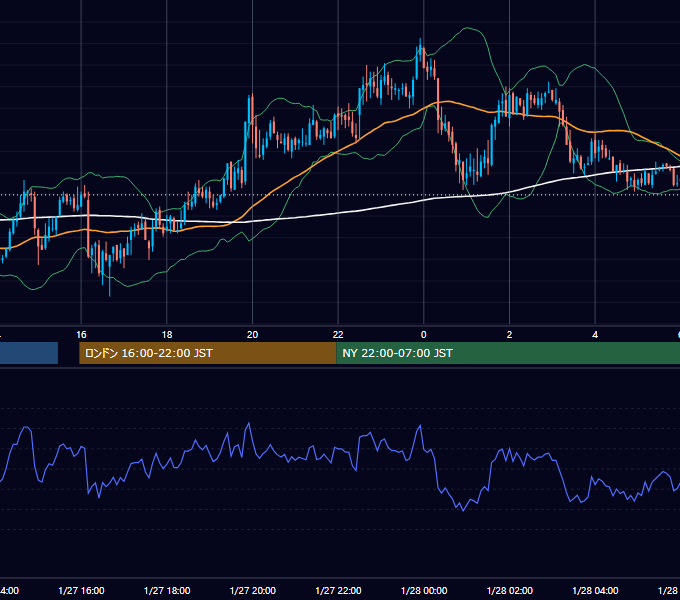This screenshot has height=600, width=680.
Task: Click the NY 22:00-07:00 JST session bar
Action: click(x=508, y=353)
